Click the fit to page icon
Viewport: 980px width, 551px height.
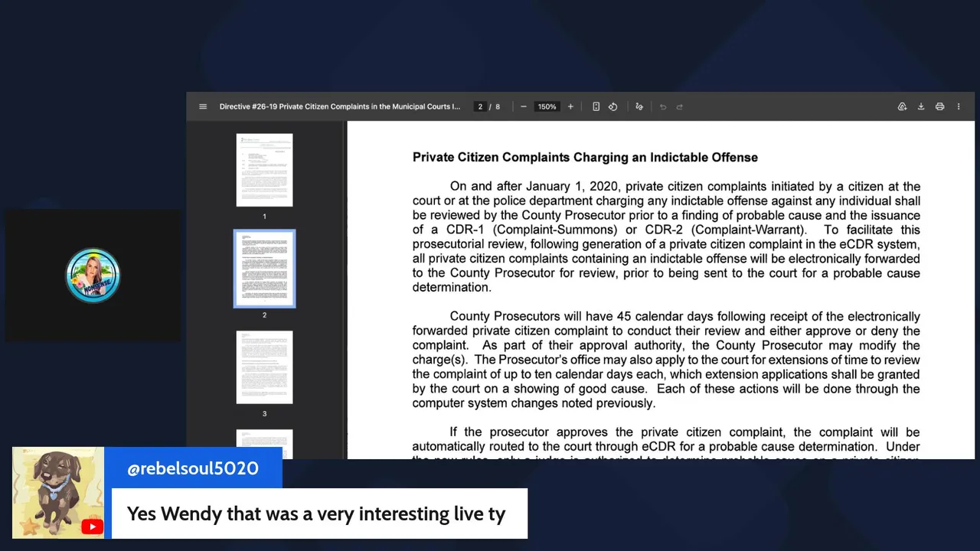tap(596, 106)
